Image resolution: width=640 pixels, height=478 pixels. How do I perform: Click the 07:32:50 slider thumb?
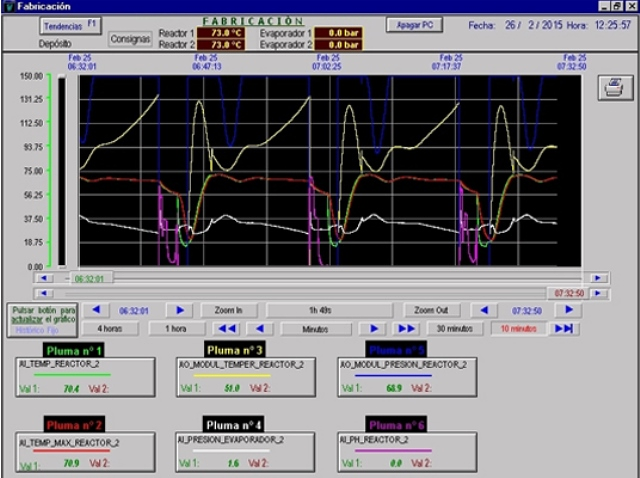point(568,293)
